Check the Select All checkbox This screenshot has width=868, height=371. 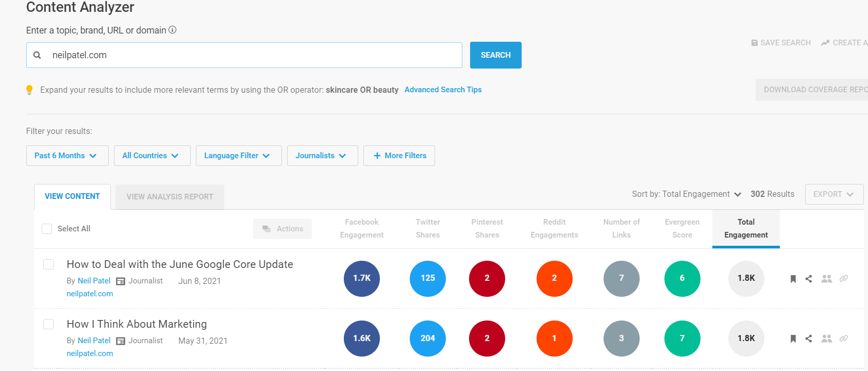click(x=47, y=229)
